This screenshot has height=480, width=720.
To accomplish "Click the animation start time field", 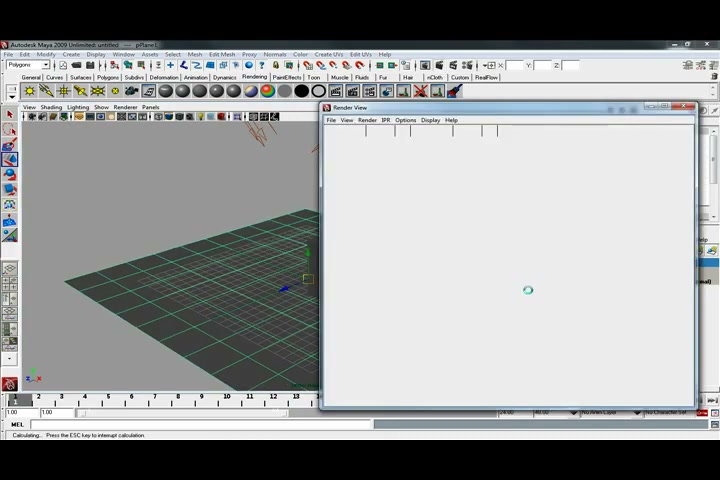I will (22, 412).
